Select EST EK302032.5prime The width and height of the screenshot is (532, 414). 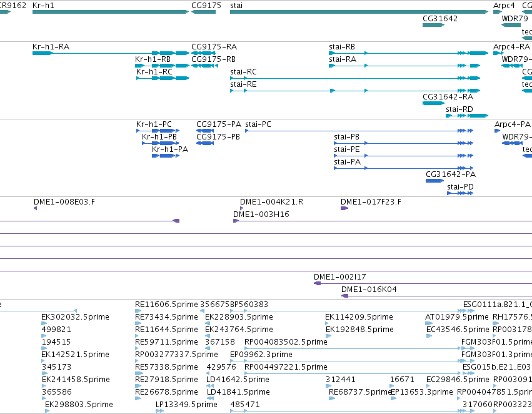(44, 323)
